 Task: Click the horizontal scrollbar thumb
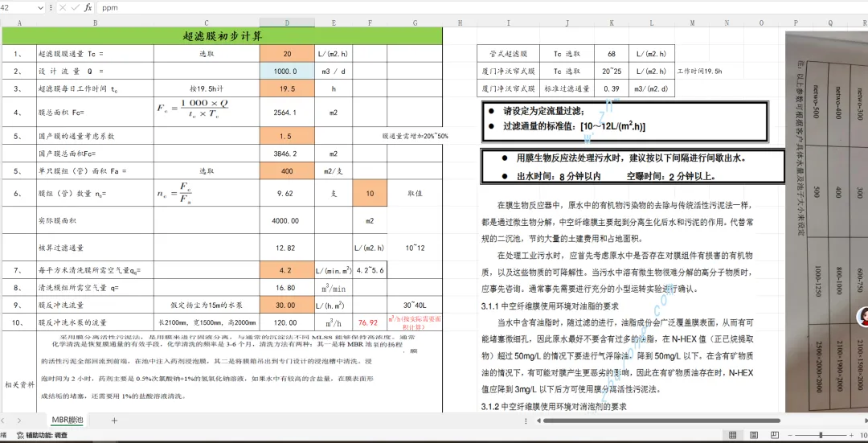tap(661, 420)
